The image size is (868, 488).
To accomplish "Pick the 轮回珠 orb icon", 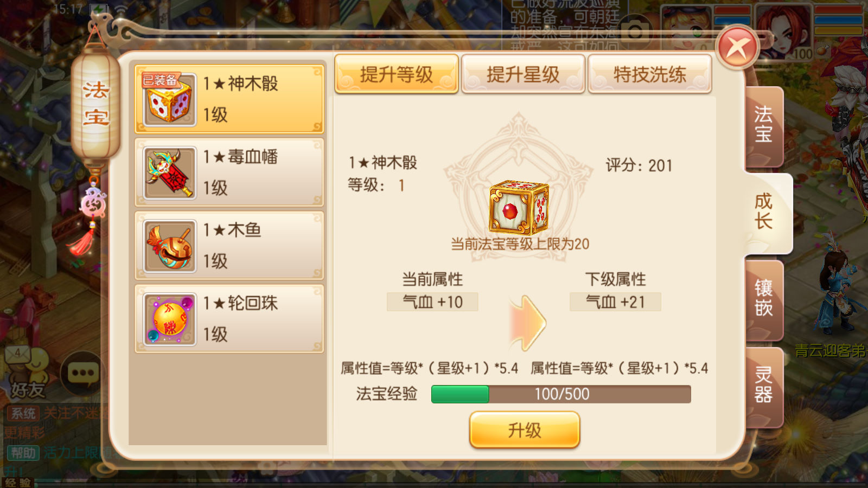I will pos(170,319).
